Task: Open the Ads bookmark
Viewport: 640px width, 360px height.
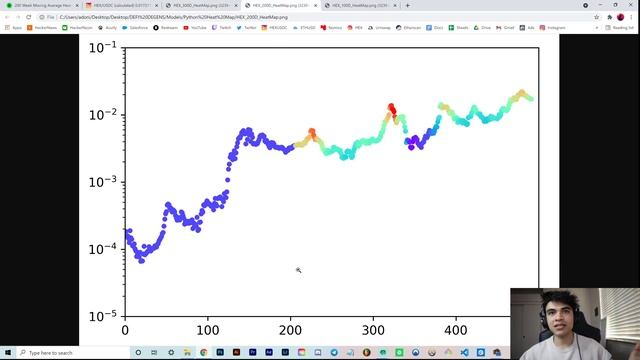Action: tap(527, 28)
